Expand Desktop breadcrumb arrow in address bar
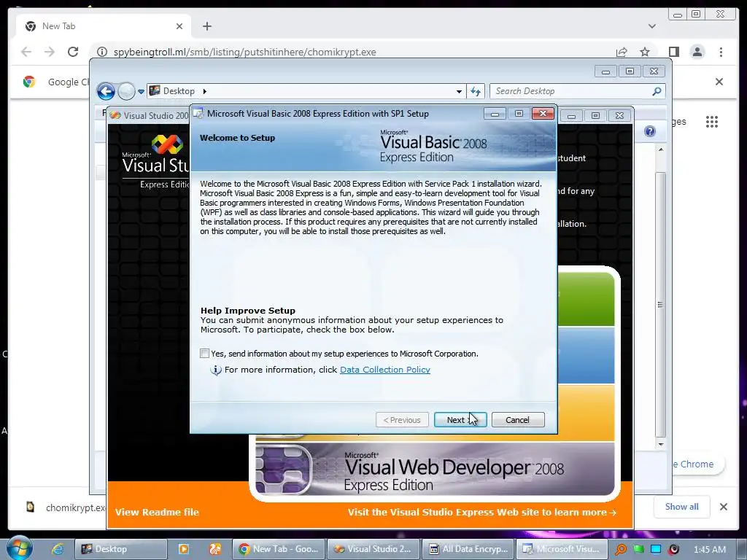 click(x=205, y=91)
